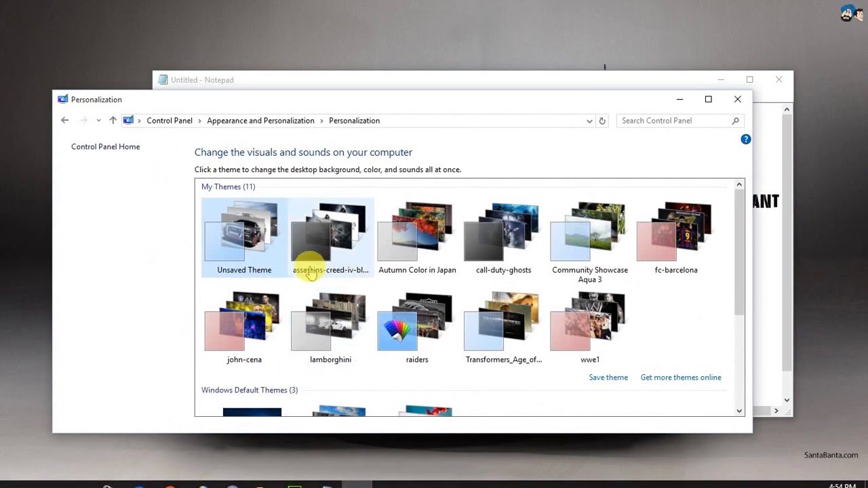868x488 pixels.
Task: Expand the chevron after Control Panel breadcrumb
Action: point(199,121)
